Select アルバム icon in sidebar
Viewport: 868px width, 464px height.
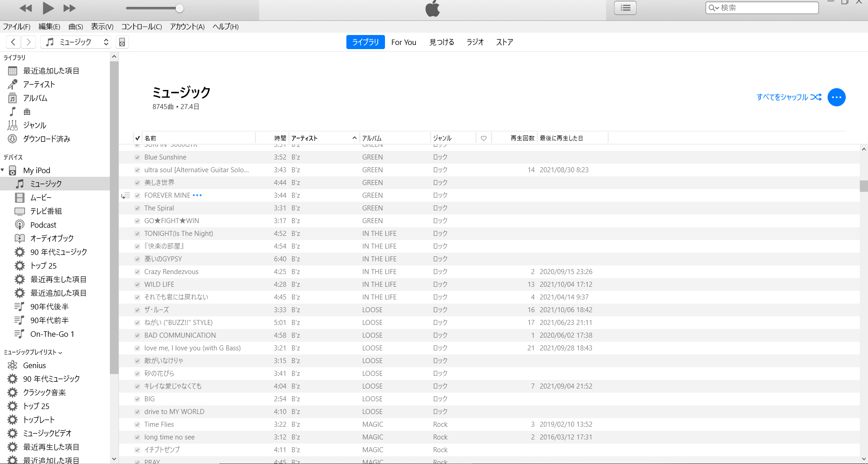point(13,98)
